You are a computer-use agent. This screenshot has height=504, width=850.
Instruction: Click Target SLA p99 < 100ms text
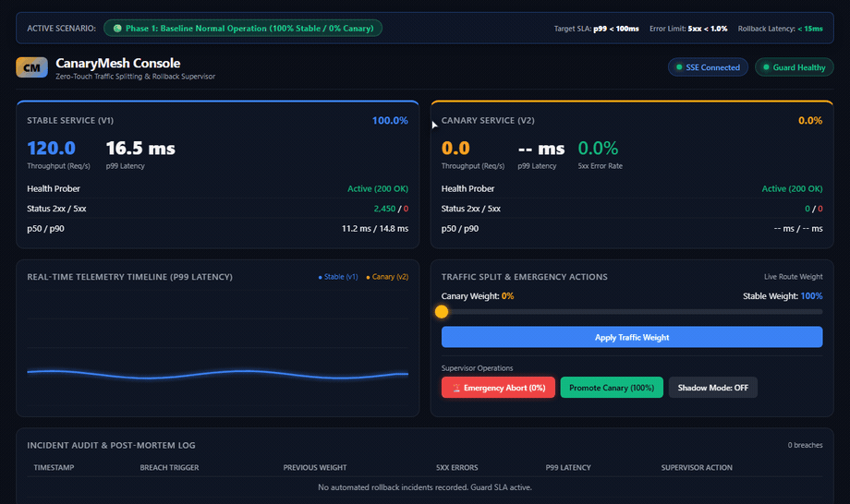(x=596, y=29)
